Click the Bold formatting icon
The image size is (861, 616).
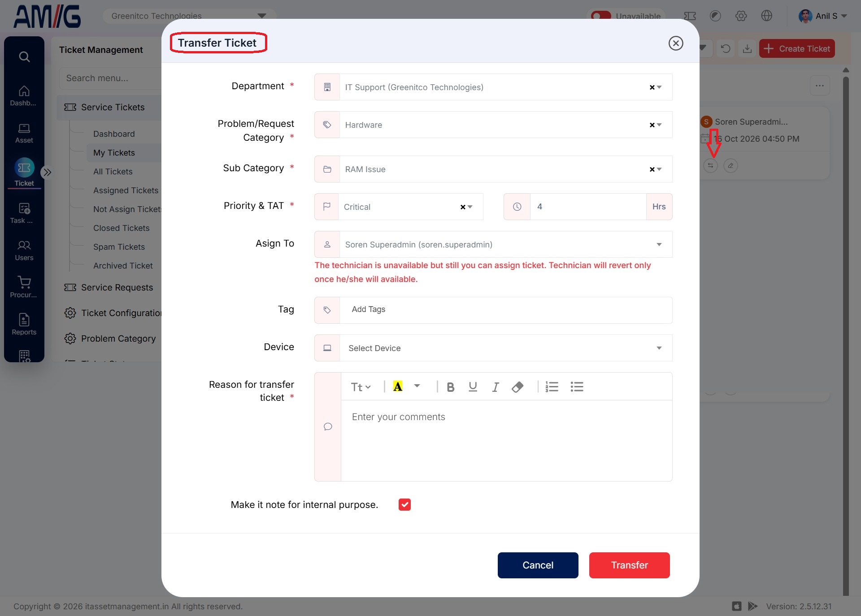click(451, 387)
